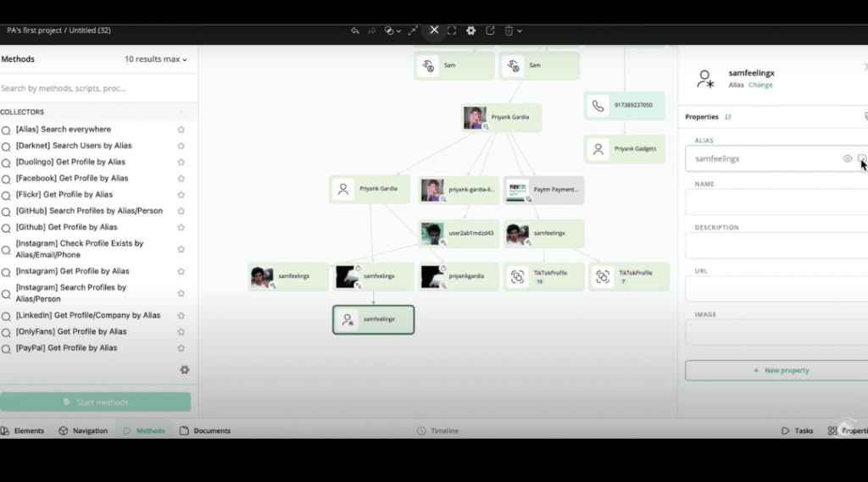This screenshot has height=482, width=868.
Task: Click the export/share icon in the toolbar
Action: pos(490,30)
